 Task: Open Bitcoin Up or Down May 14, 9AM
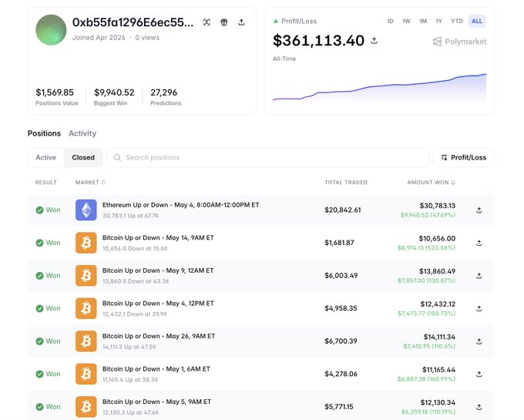pyautogui.click(x=158, y=237)
